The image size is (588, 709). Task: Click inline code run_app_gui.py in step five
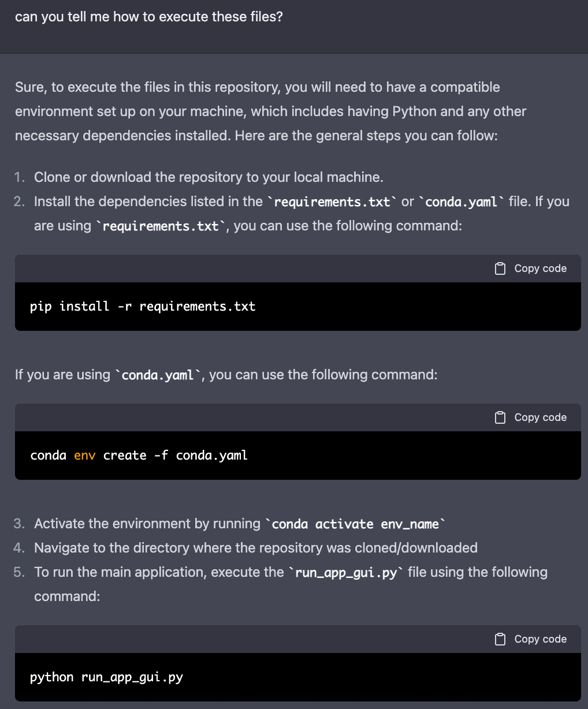point(346,573)
